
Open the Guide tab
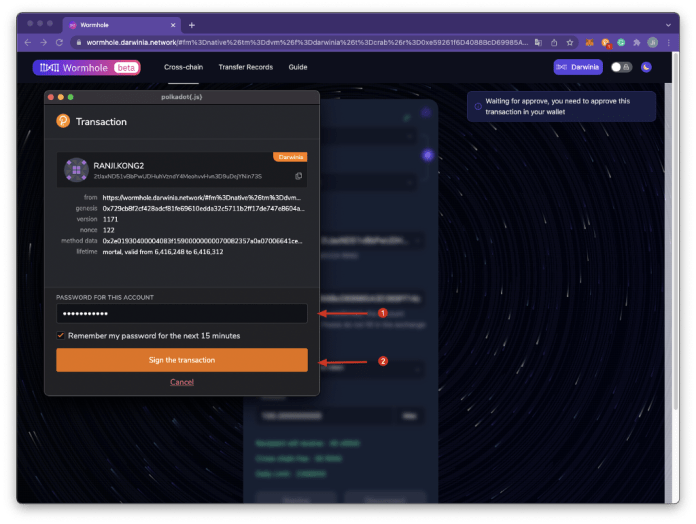click(298, 67)
